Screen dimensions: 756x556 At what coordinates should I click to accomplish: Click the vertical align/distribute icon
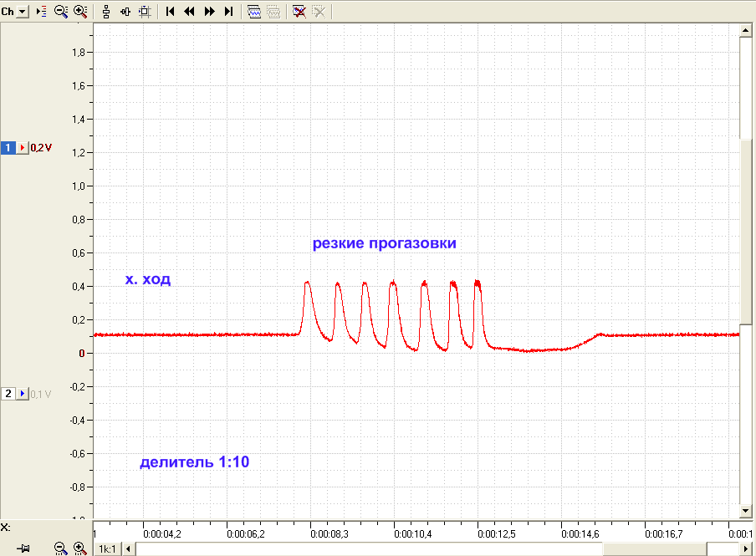click(x=106, y=11)
